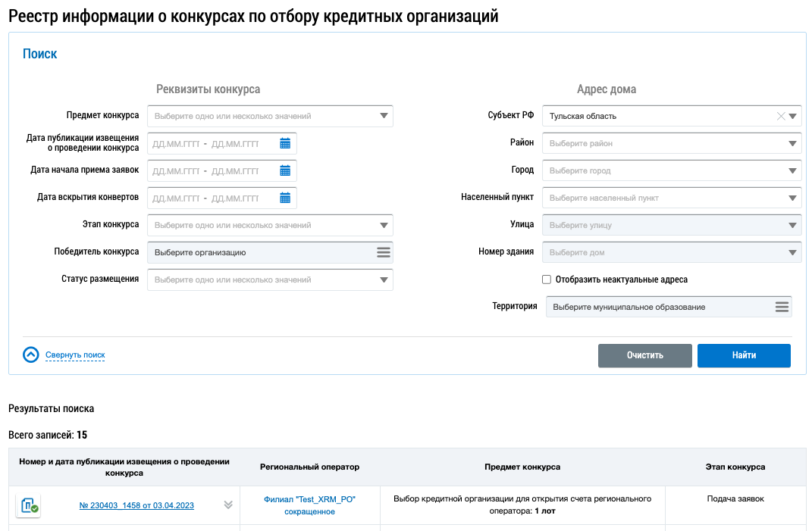Open the Город dropdown list
Image resolution: width=812 pixels, height=531 pixels.
(792, 170)
